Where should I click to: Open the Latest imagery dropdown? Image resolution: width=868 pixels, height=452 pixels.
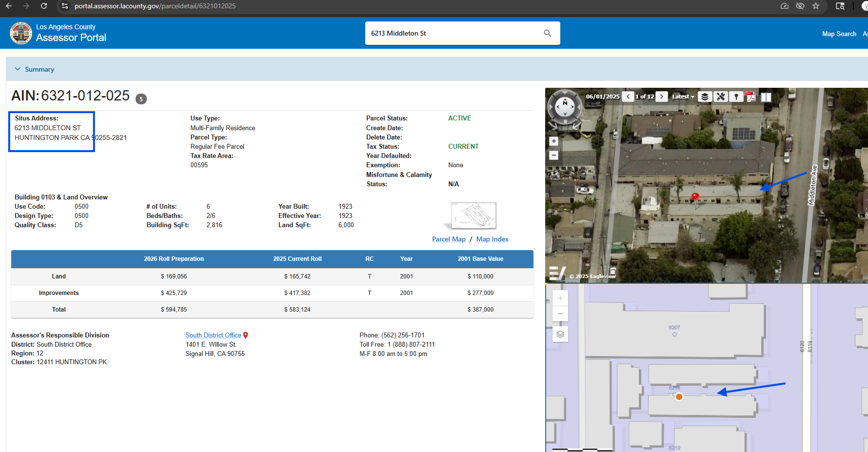point(683,97)
